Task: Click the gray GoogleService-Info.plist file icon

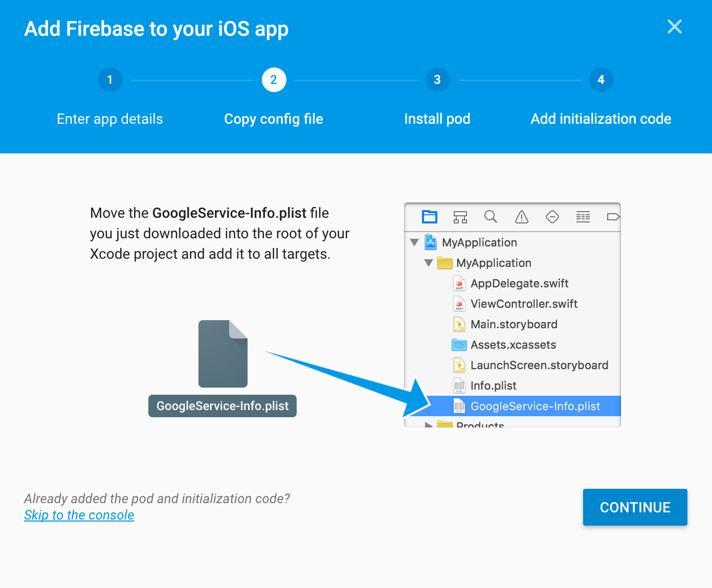Action: 223,354
